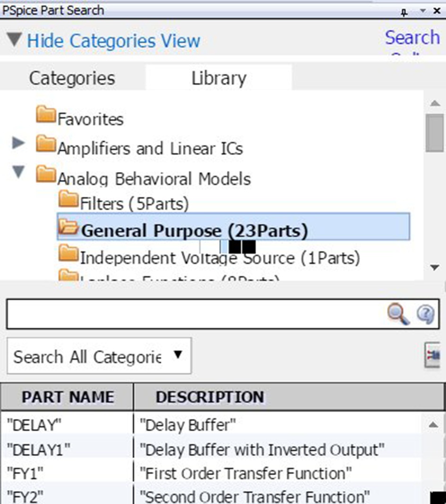Viewport: 446px width, 504px height.
Task: Switch to the Library tab
Action: (219, 78)
